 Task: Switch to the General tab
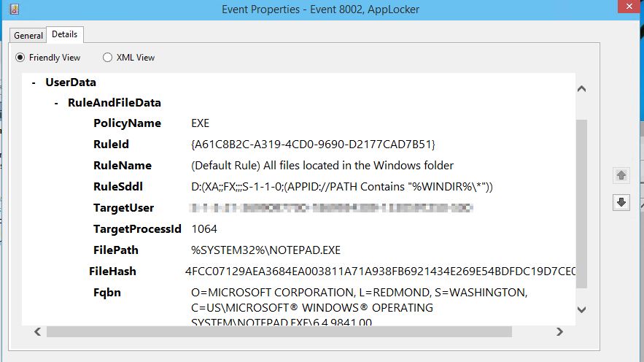28,35
